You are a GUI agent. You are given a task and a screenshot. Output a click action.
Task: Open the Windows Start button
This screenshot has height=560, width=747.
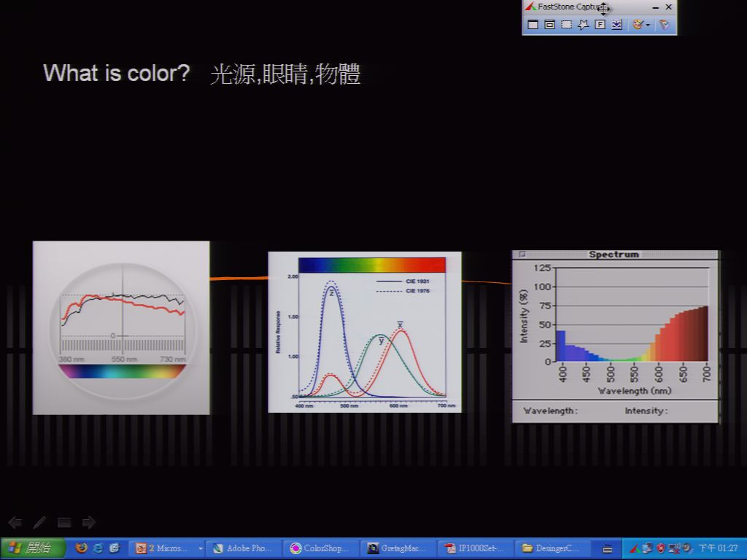[x=32, y=548]
